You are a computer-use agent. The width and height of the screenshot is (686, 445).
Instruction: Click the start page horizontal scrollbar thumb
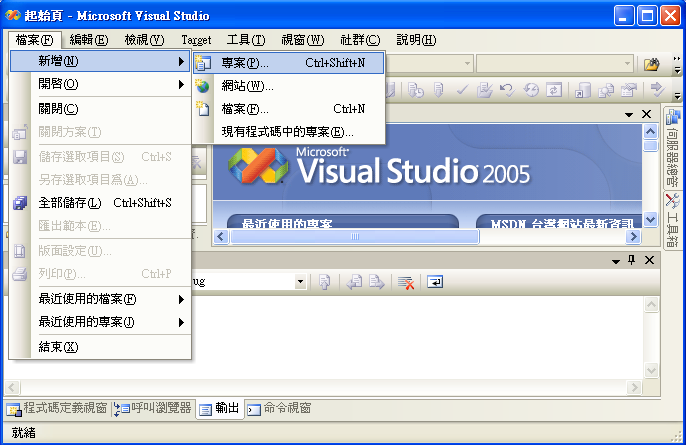point(355,237)
